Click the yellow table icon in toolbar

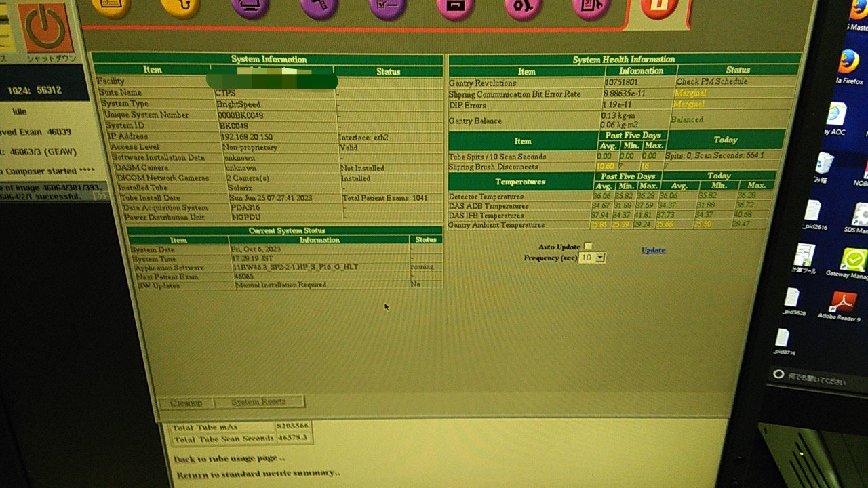[x=110, y=5]
